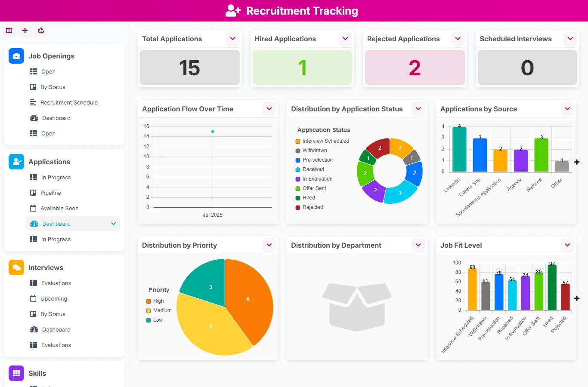The height and width of the screenshot is (387, 588).
Task: Open Upcoming calendar under Interviews
Action: (73, 299)
